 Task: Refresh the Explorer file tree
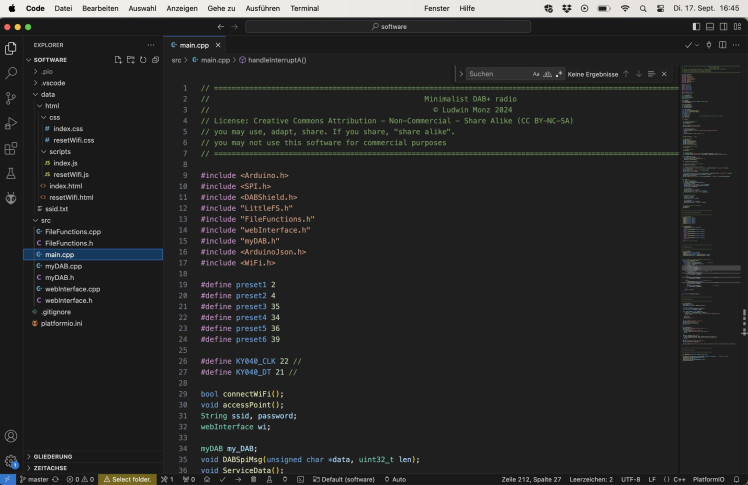click(x=143, y=60)
